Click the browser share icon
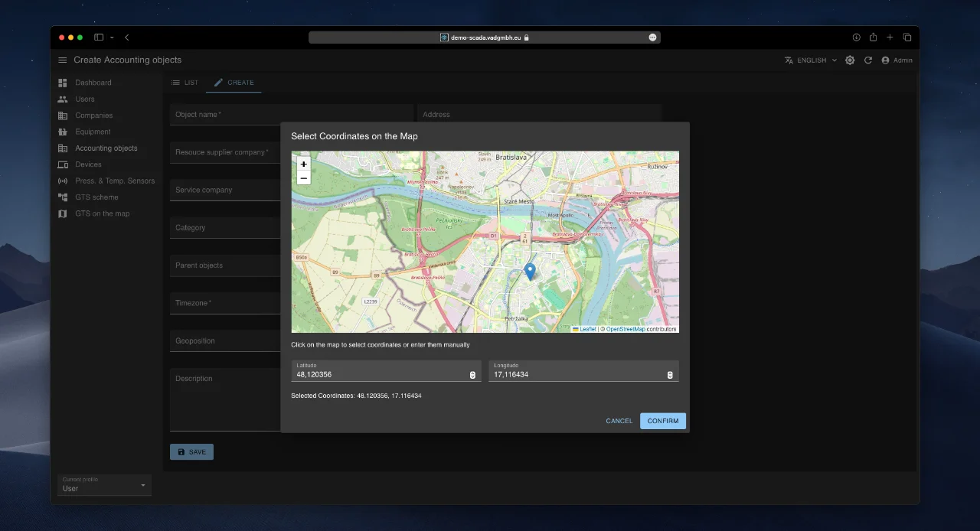 [873, 37]
